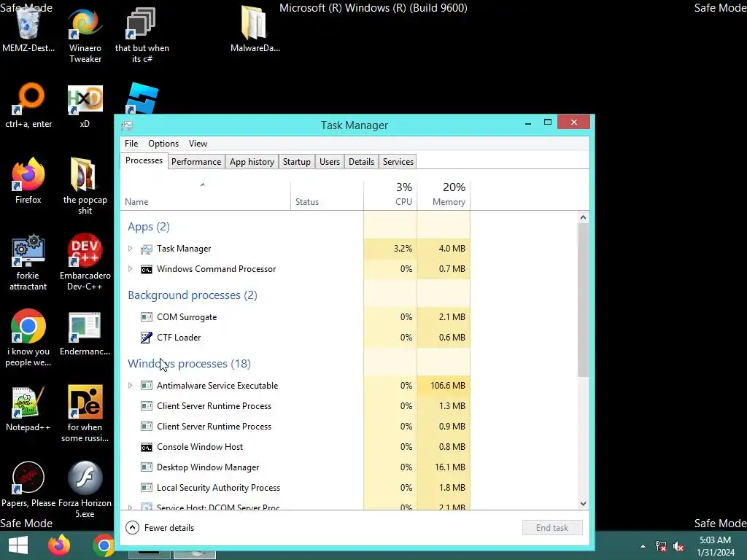Click the End task button
The width and height of the screenshot is (747, 560).
(x=551, y=528)
